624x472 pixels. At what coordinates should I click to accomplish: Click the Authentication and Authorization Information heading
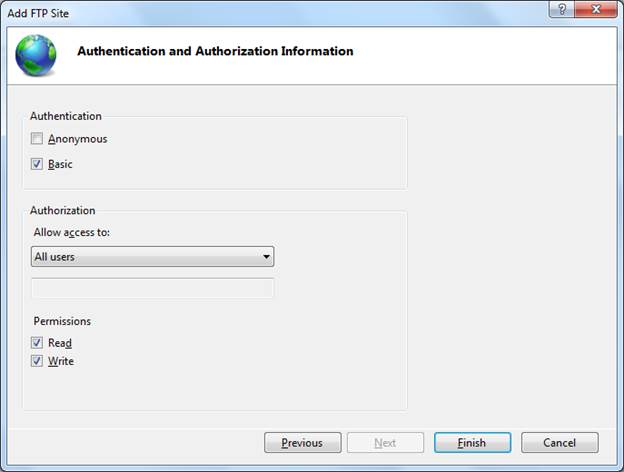click(x=215, y=51)
